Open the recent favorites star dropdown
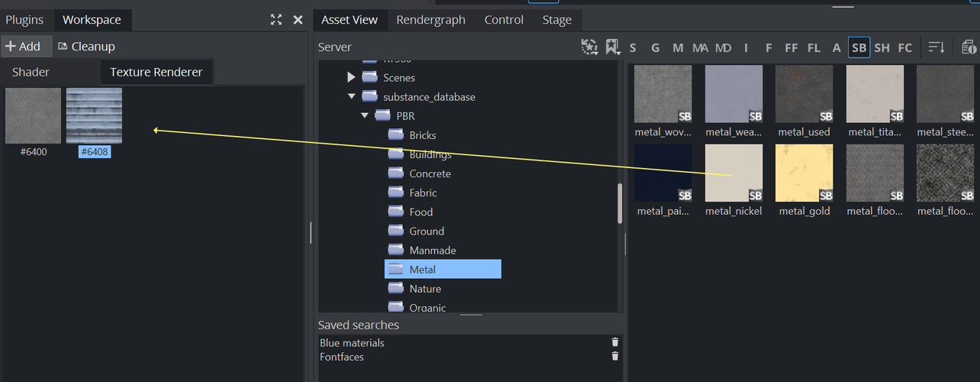 [589, 47]
